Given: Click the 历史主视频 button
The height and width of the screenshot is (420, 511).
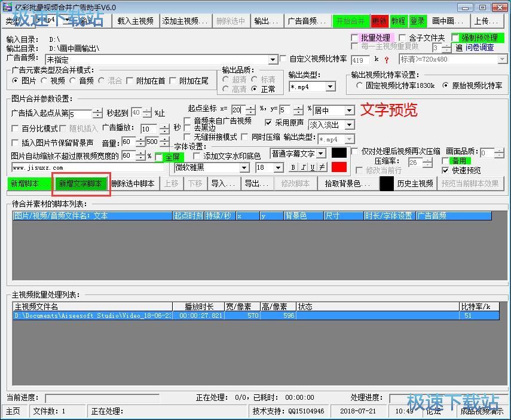Looking at the screenshot, I should [x=415, y=183].
